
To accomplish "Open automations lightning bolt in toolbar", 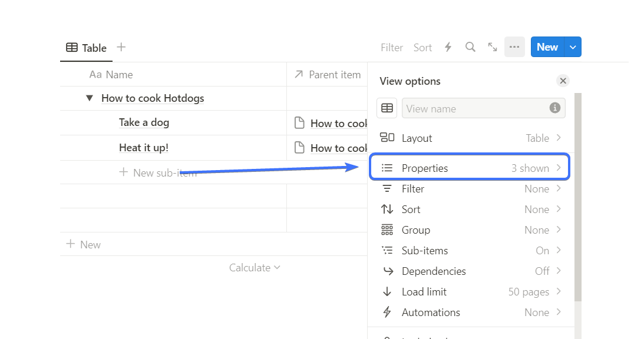I will point(448,47).
